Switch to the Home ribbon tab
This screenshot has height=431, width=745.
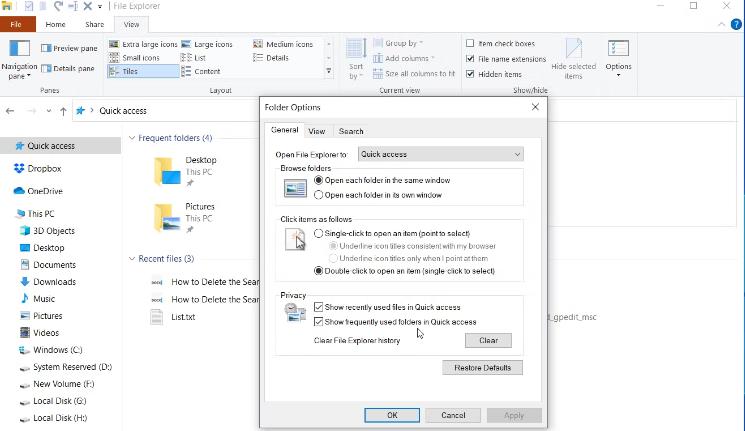point(55,24)
